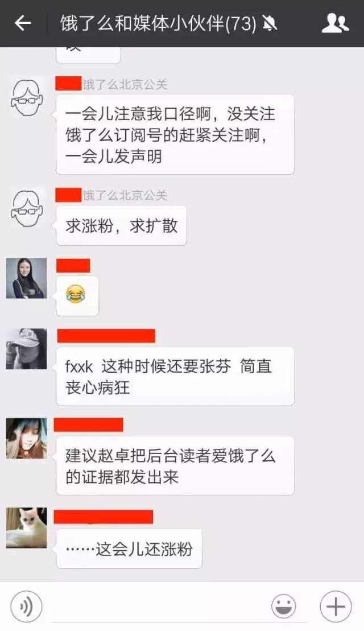Tap the laughing-crying emoji message
This screenshot has width=364, height=631.
pos(77,296)
